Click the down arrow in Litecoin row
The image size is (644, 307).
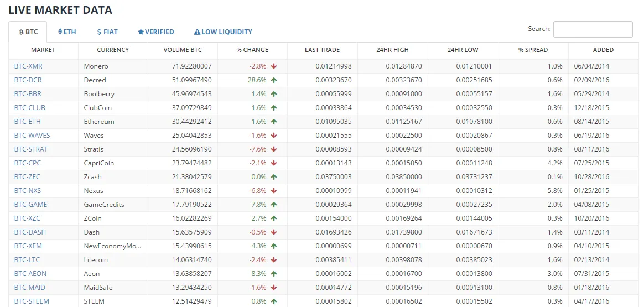pos(274,260)
